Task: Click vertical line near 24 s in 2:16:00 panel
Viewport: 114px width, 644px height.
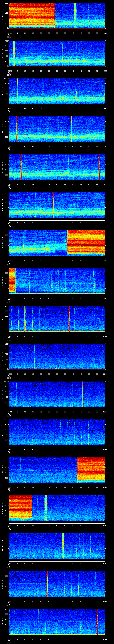Action: pos(48,584)
